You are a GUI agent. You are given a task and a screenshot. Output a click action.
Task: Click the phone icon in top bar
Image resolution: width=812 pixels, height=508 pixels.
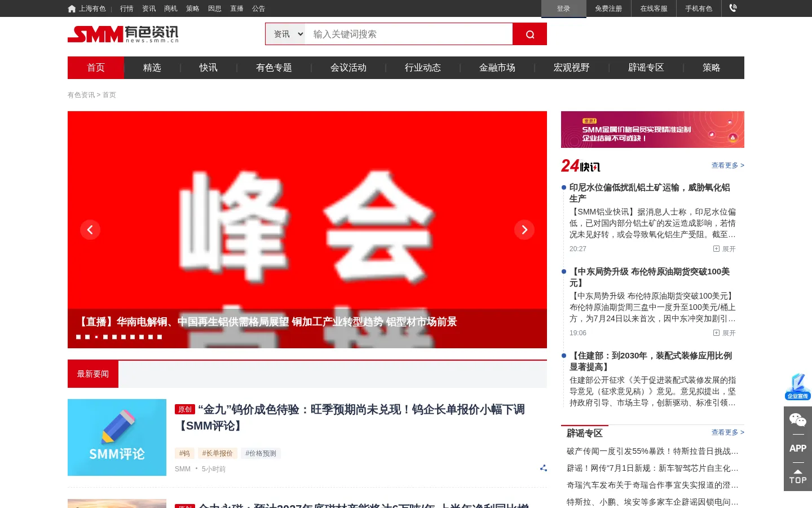click(733, 8)
